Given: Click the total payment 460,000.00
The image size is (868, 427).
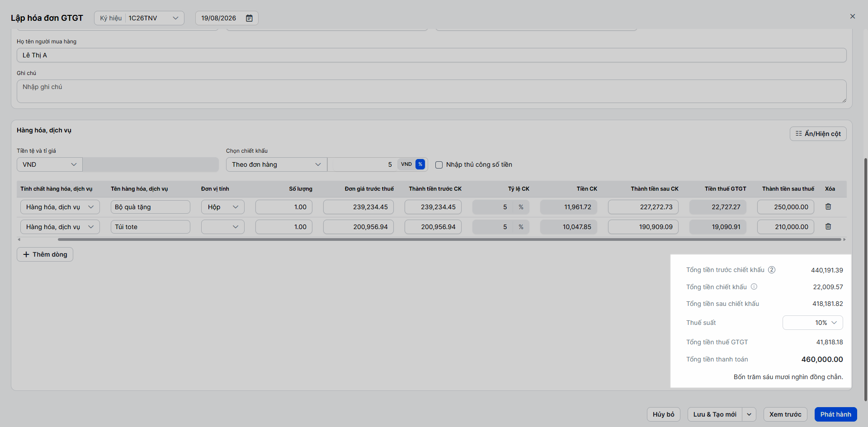Looking at the screenshot, I should (x=822, y=359).
